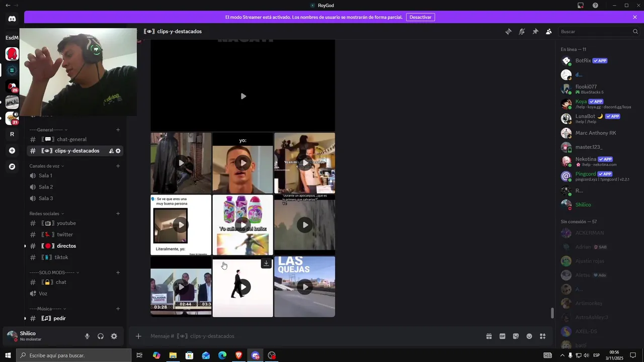Open the apps launcher icon in message bar
The image size is (644, 362).
coord(542,336)
